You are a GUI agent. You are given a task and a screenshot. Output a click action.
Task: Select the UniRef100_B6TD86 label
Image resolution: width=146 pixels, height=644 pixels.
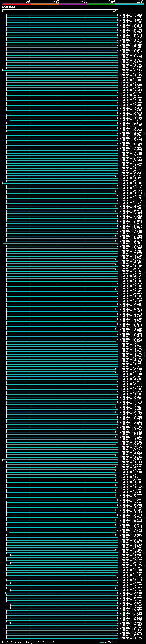[131, 27]
